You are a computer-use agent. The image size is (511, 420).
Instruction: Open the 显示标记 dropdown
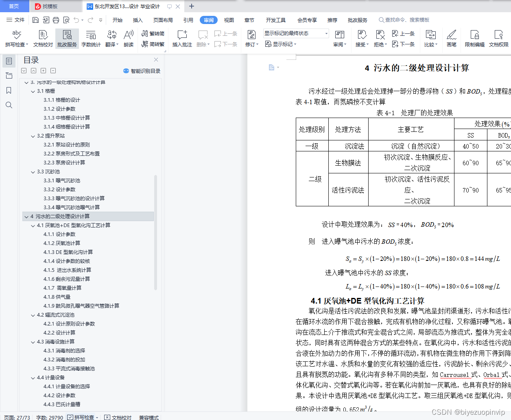pos(281,44)
